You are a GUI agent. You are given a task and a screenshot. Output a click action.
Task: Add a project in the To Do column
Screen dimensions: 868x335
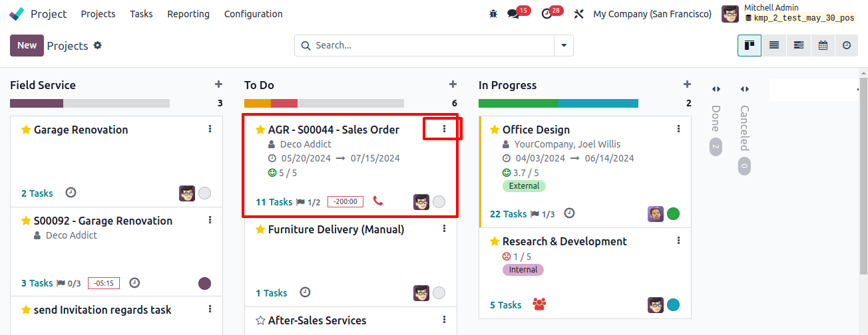click(453, 84)
